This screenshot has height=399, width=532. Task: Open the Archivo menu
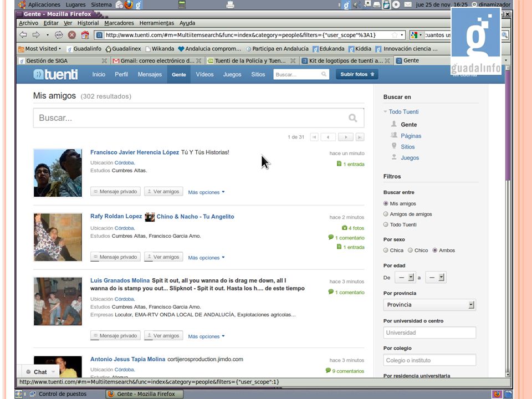pos(28,23)
